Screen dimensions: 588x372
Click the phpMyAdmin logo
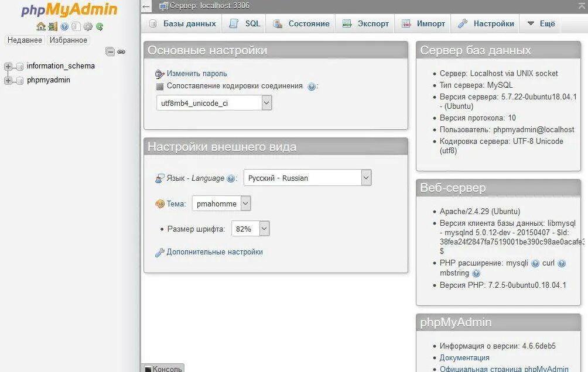click(x=69, y=9)
